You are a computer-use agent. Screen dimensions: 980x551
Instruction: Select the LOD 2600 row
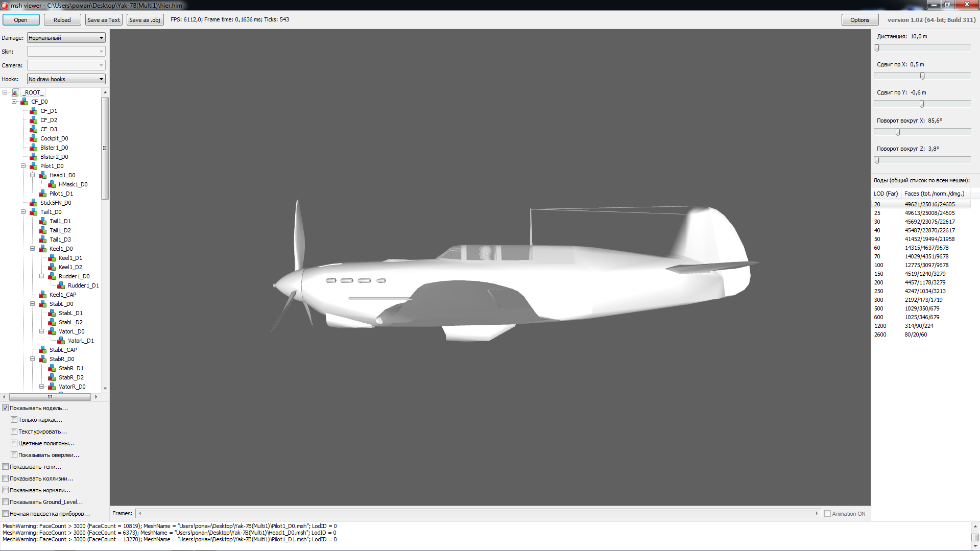click(921, 334)
